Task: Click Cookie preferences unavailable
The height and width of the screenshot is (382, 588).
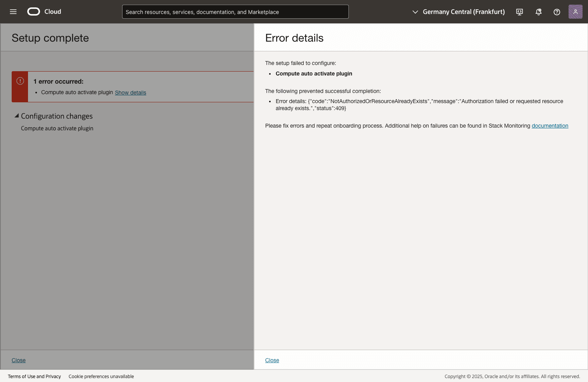Action: pyautogui.click(x=101, y=376)
